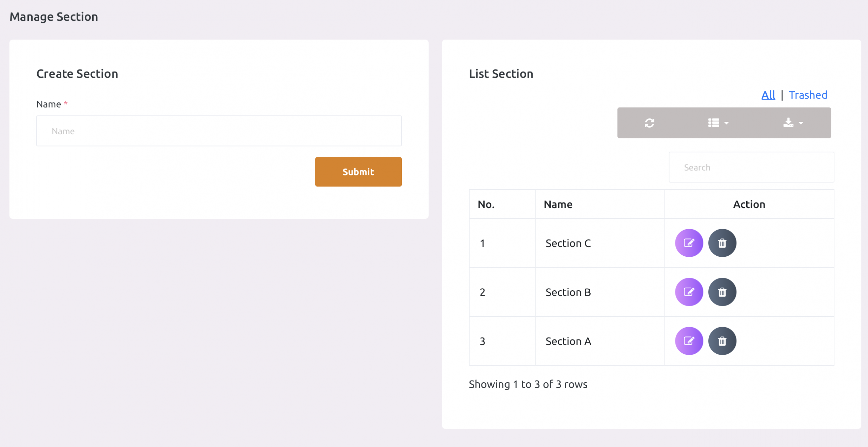Viewport: 868px width, 447px height.
Task: Select the Section A row name
Action: (x=568, y=341)
